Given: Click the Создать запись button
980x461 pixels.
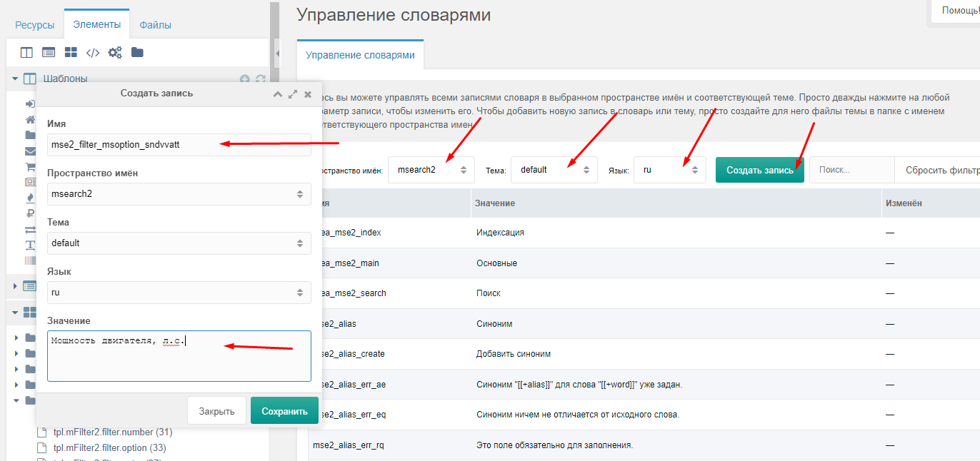Looking at the screenshot, I should [760, 170].
